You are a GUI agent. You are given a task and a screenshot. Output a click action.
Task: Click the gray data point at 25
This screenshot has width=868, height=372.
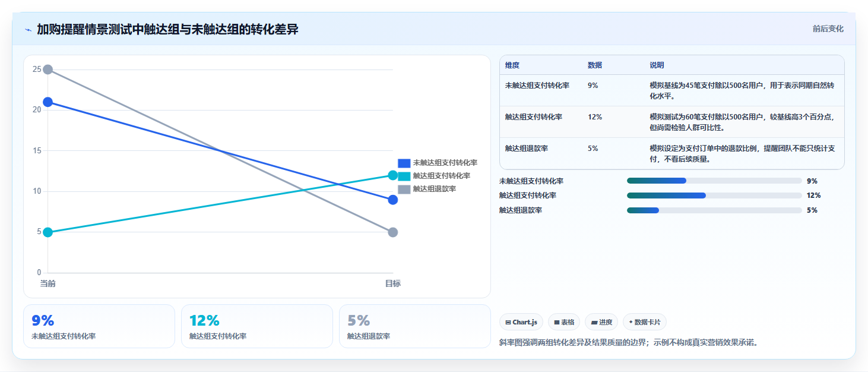(48, 70)
